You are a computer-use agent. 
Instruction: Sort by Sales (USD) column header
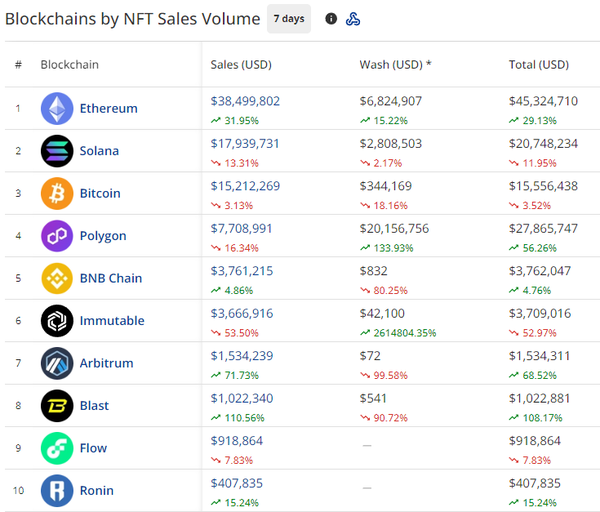pyautogui.click(x=241, y=65)
